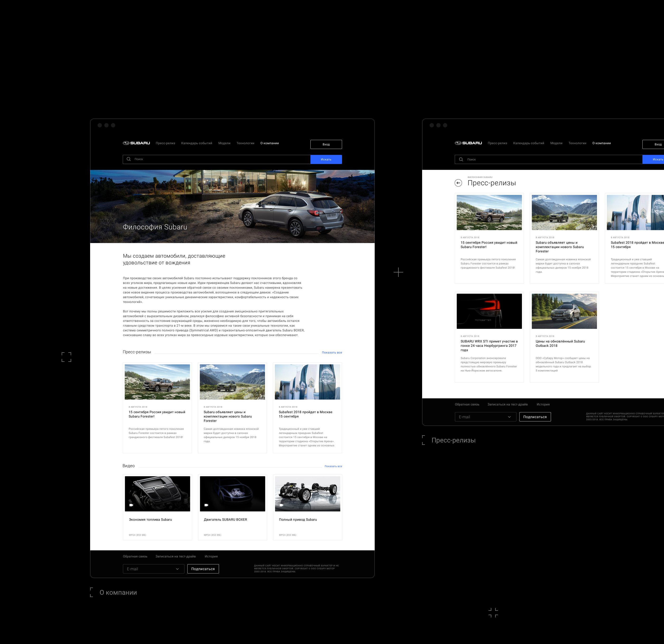Image resolution: width=664 pixels, height=644 pixels.
Task: Go back with the arrow beside Пресс-релизы heading
Action: pos(458,183)
